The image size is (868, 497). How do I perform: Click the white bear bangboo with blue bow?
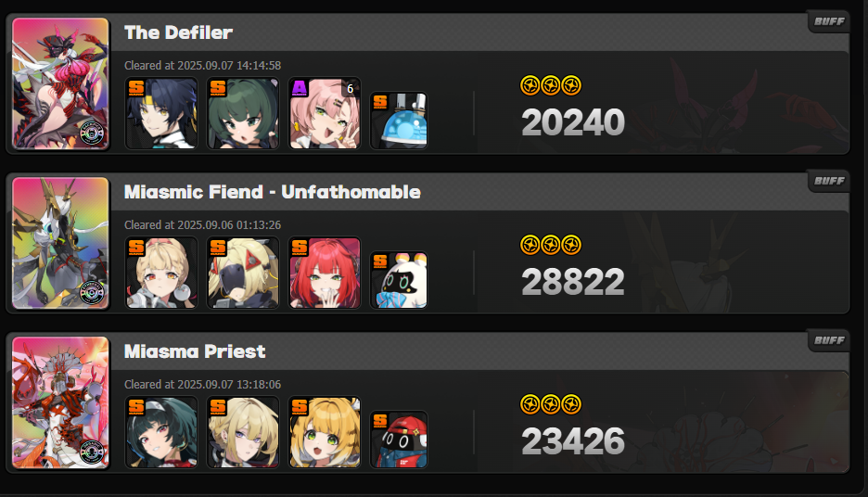[x=399, y=280]
